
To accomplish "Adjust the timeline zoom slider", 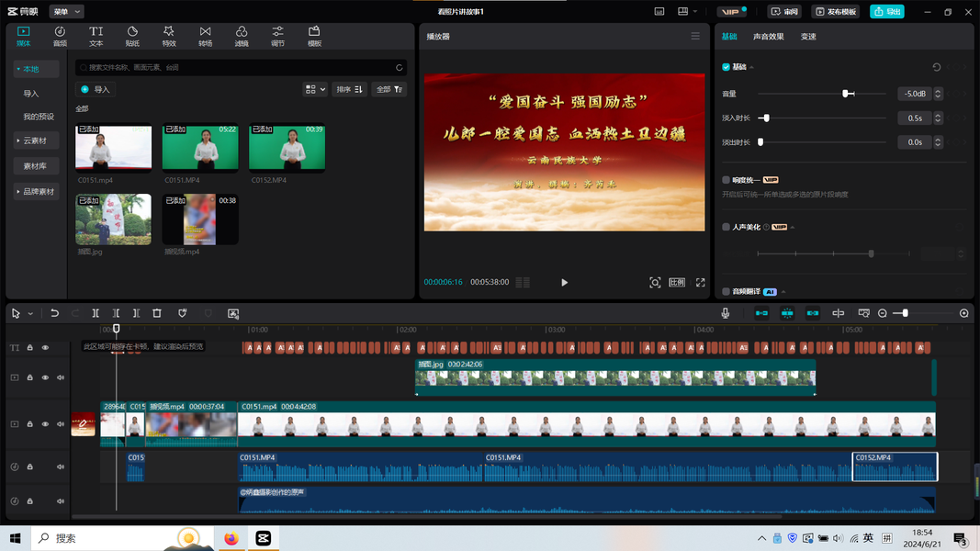I will [x=922, y=313].
